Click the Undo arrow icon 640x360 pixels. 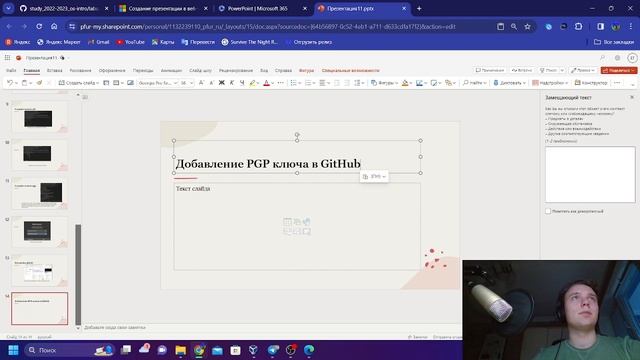pos(9,83)
